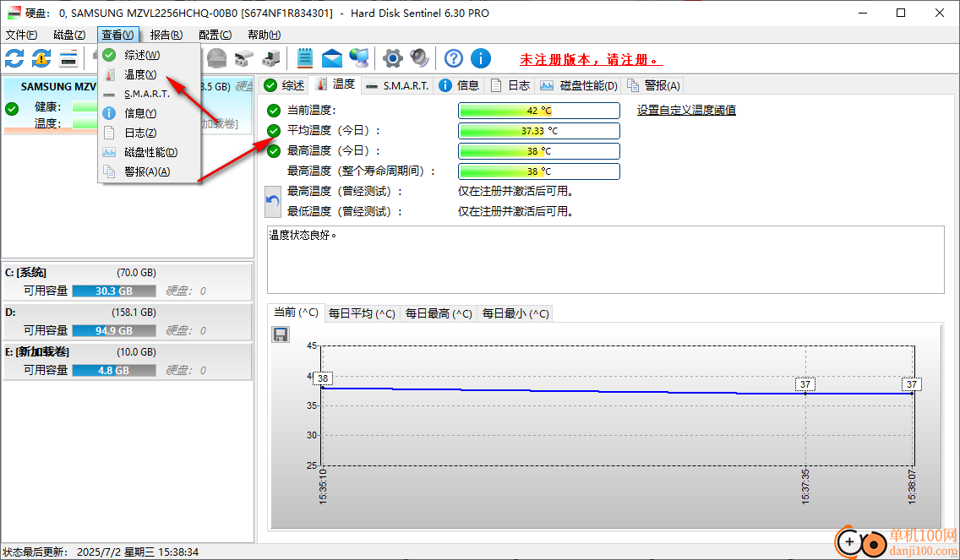Click green check icon beside 平均温度 (今日)
Viewport: 960px width, 560px height.
coord(274,131)
